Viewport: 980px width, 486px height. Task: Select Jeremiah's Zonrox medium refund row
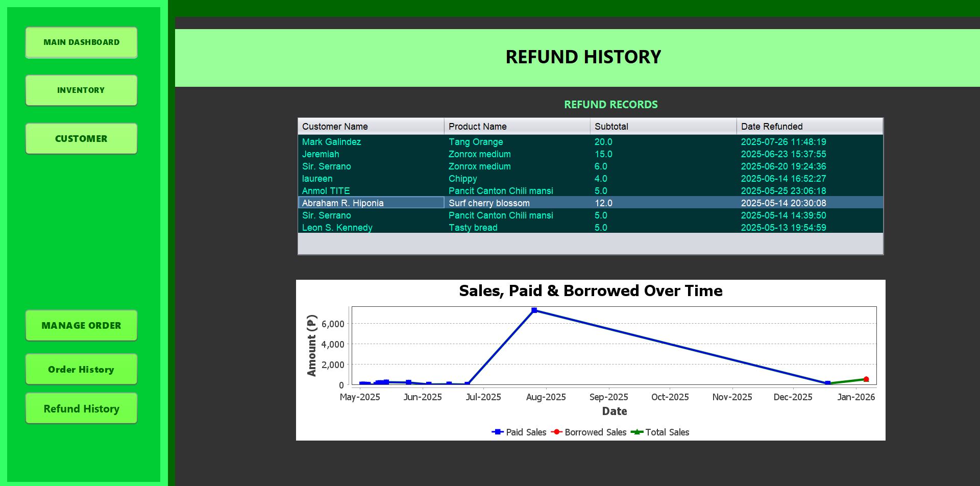click(591, 154)
